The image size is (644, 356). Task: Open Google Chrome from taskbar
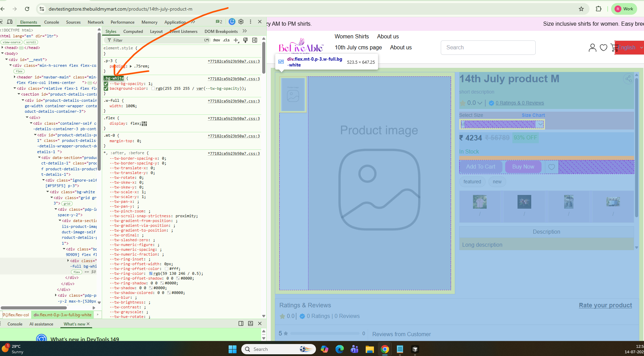(x=385, y=349)
